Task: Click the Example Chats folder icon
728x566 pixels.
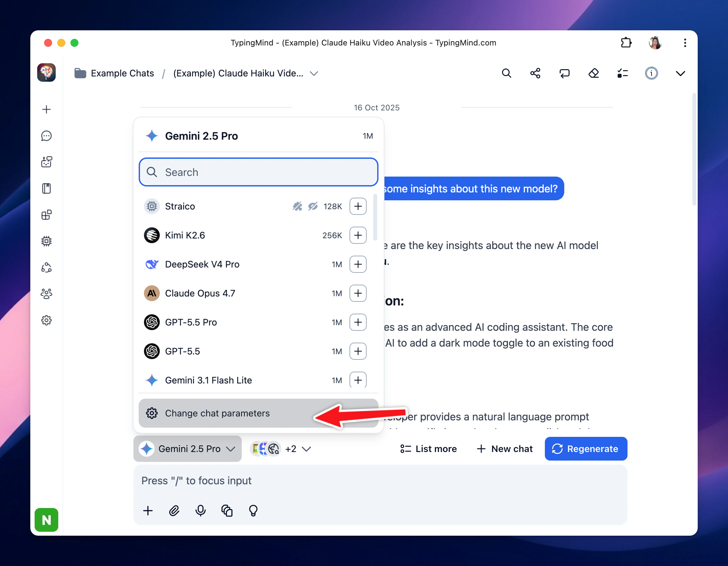Action: pyautogui.click(x=80, y=73)
